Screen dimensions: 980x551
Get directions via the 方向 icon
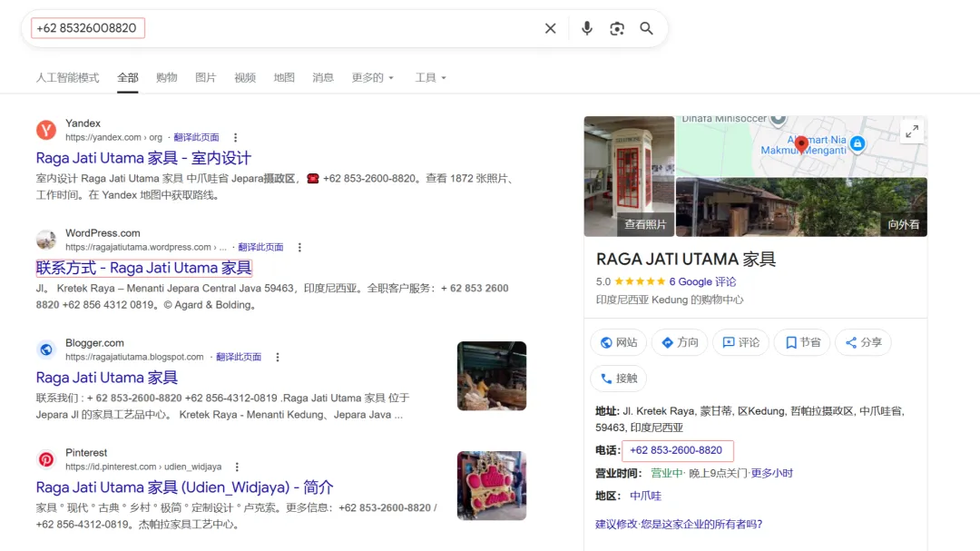(x=679, y=342)
